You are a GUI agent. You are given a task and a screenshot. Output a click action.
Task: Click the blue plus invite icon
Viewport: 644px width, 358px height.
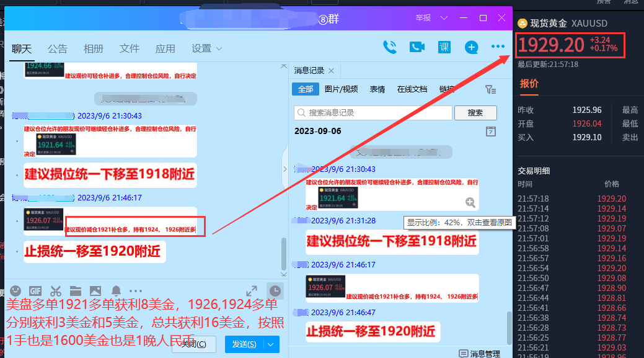471,47
